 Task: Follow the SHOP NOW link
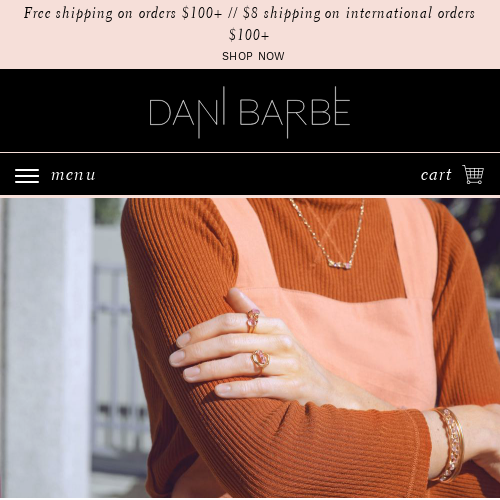pos(253,56)
